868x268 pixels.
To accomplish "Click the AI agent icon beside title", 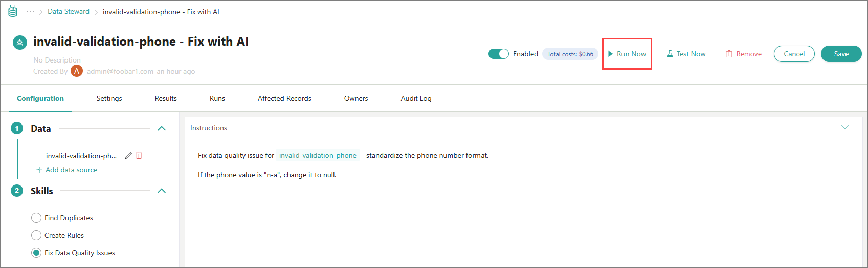I will pyautogui.click(x=20, y=43).
